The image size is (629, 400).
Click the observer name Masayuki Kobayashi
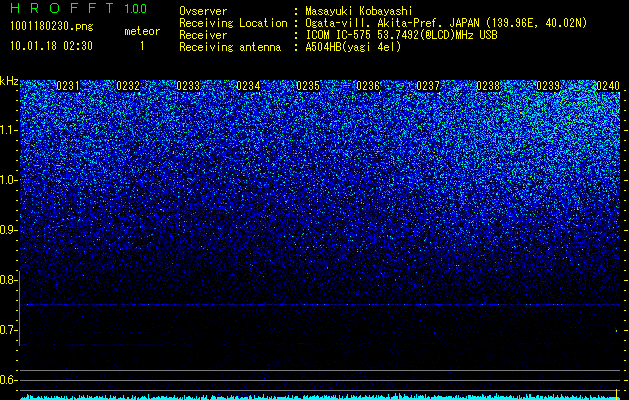(x=359, y=11)
